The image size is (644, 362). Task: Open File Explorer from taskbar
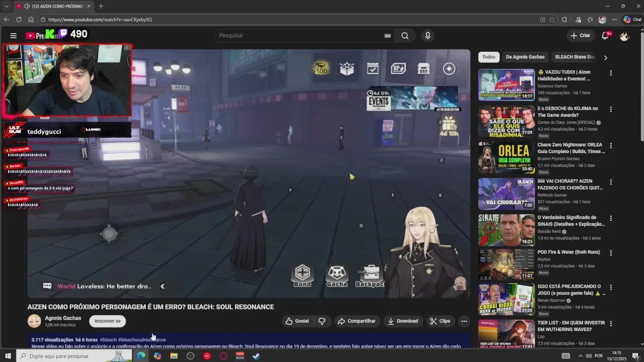174,356
